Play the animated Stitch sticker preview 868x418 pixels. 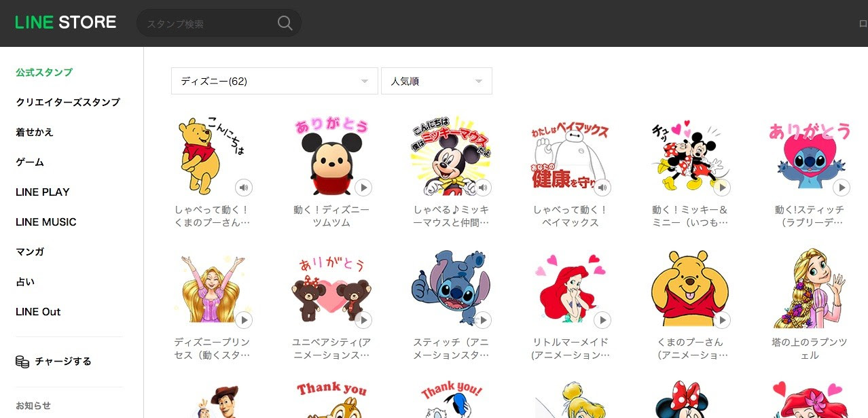(x=842, y=187)
